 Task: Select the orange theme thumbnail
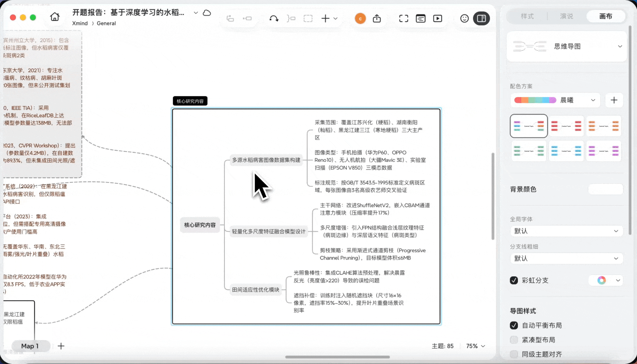[604, 126]
